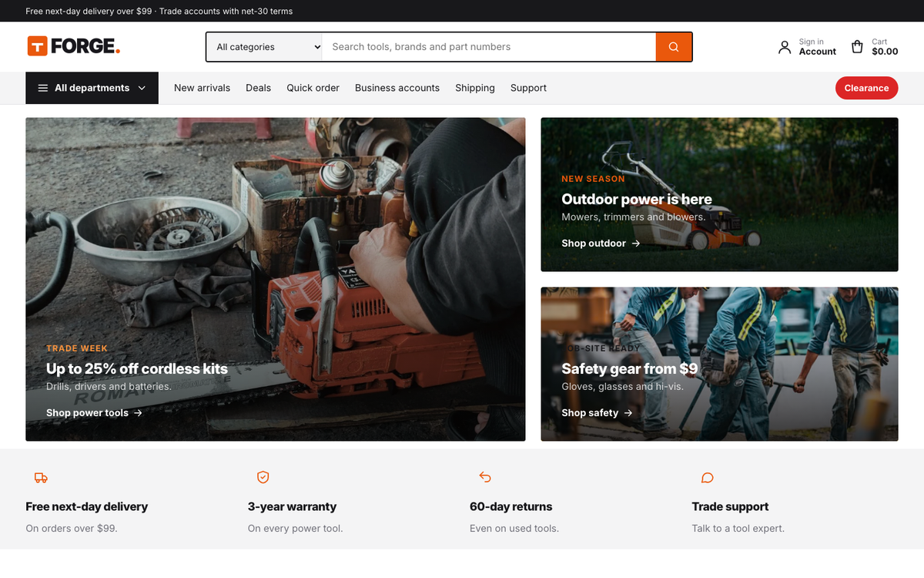Click 'NEW SEASON' label

tap(593, 179)
